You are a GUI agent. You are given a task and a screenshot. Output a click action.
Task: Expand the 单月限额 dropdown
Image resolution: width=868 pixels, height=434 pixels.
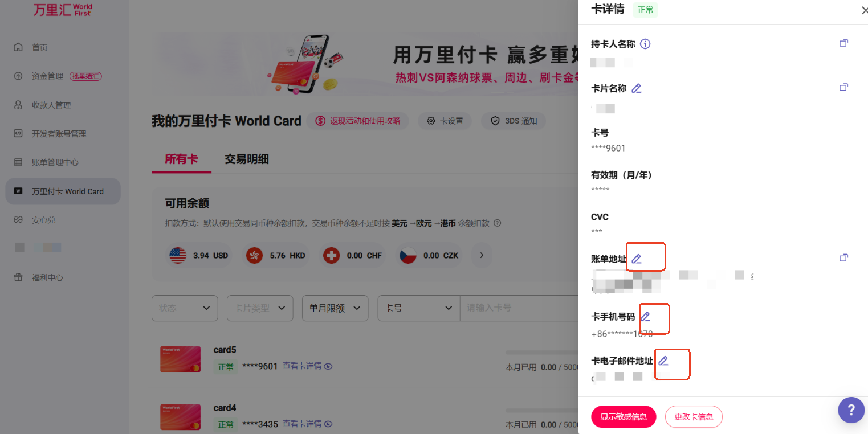(x=335, y=308)
